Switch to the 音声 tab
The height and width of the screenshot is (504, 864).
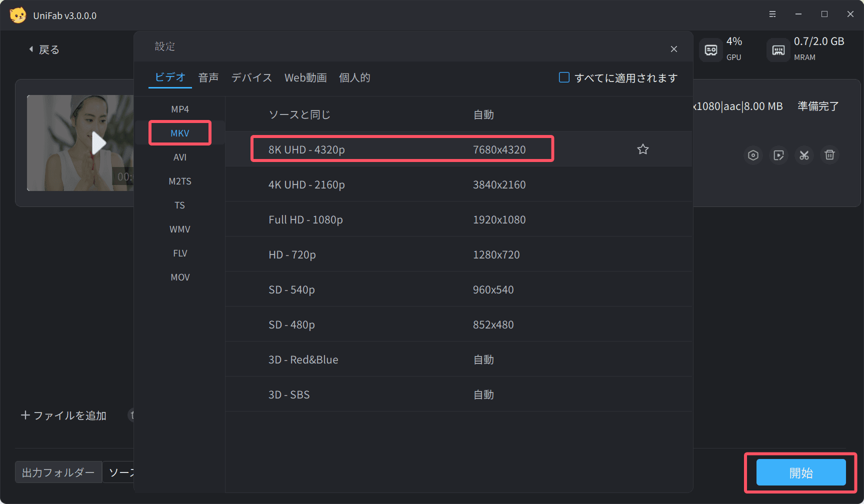[x=208, y=78]
